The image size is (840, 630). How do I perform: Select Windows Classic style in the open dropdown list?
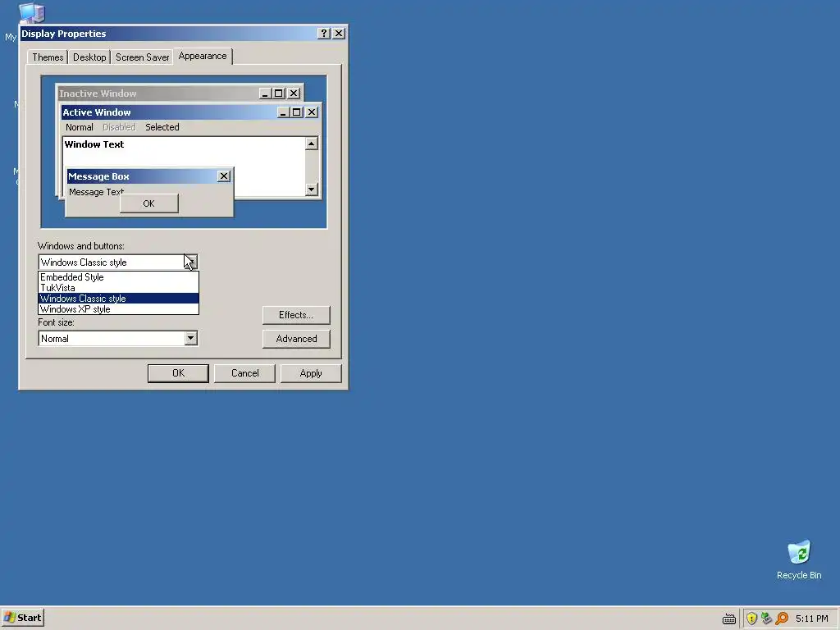click(118, 299)
